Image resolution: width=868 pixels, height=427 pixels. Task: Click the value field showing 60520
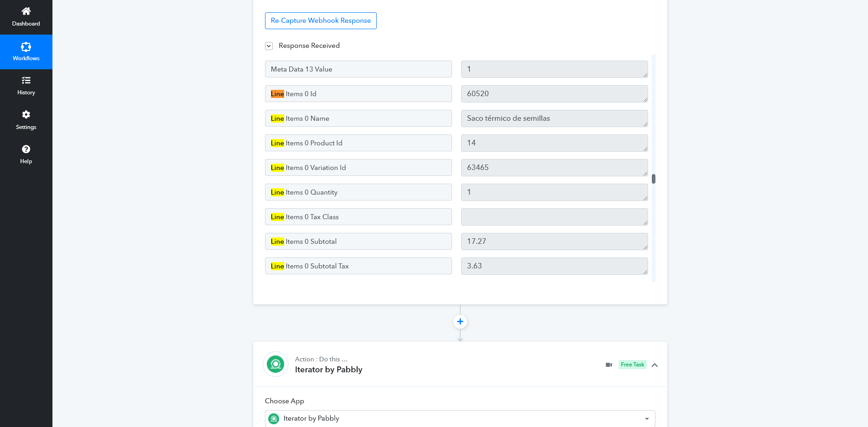coord(554,94)
